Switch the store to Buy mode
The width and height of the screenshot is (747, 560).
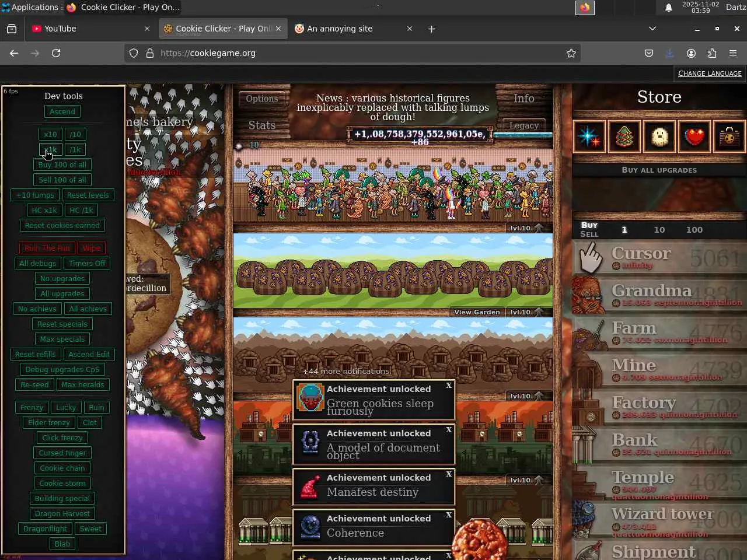(x=589, y=225)
